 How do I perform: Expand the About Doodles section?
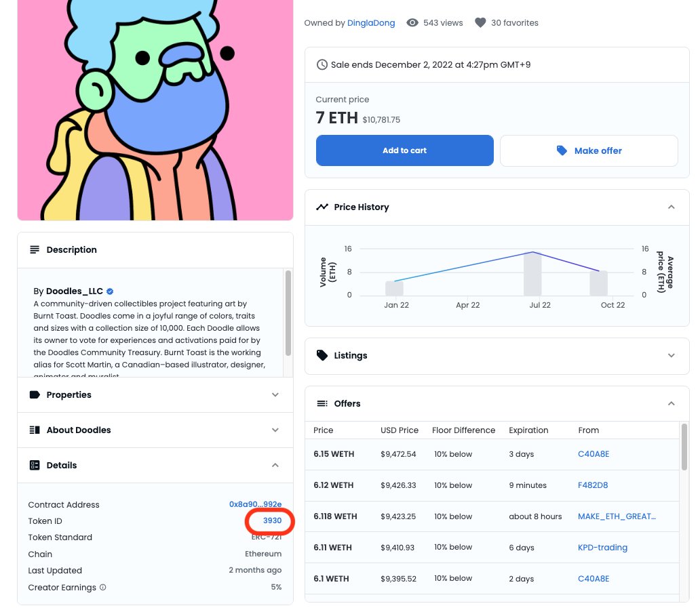(275, 430)
